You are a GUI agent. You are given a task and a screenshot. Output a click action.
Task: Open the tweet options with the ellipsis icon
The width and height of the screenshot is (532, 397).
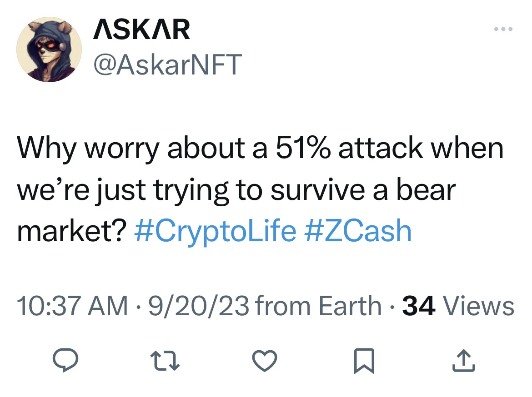[503, 29]
